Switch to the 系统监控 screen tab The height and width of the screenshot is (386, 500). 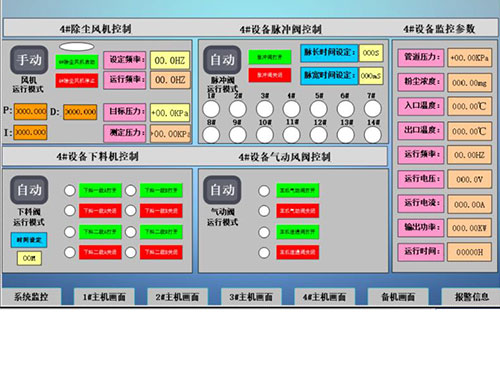pyautogui.click(x=31, y=296)
